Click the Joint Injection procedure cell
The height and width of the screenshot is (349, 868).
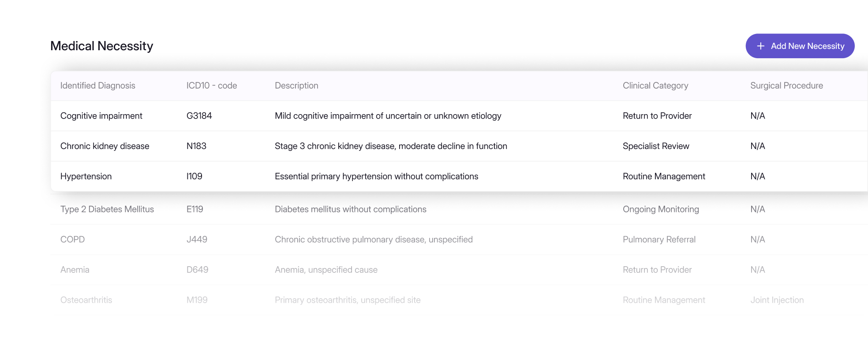(777, 300)
